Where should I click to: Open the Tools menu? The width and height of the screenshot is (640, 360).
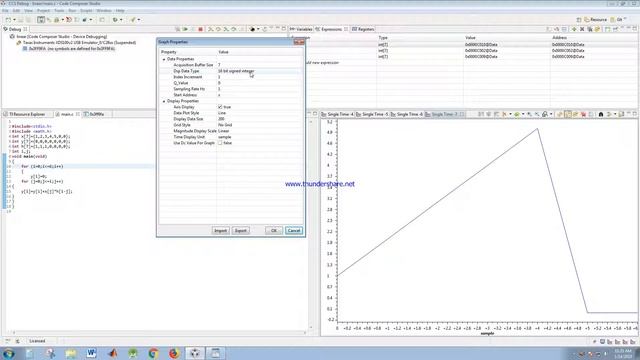[59, 11]
